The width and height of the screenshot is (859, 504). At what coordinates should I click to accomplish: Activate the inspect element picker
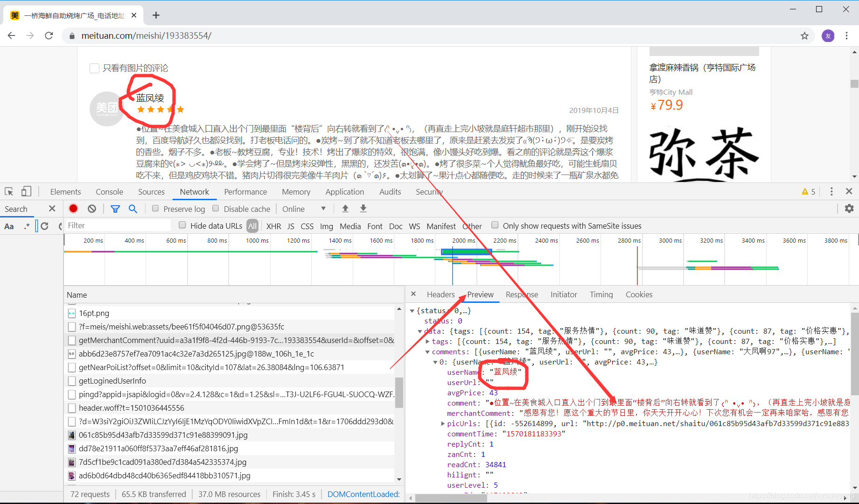[9, 192]
